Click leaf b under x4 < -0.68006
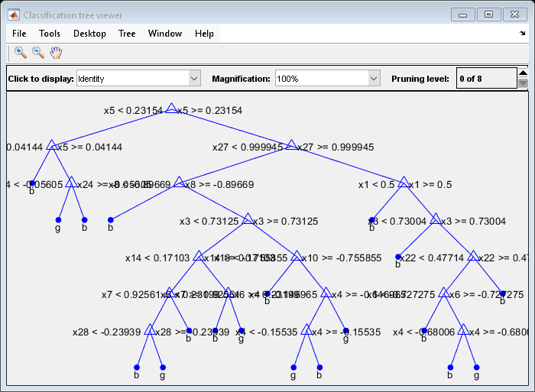Screen dimensions: 535x392 click(450, 368)
